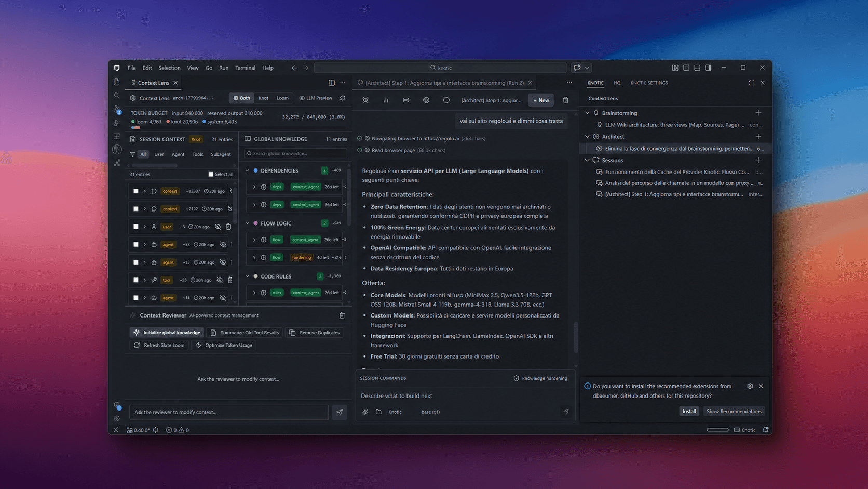Viewport: 868px width, 489px height.
Task: Collapse the CODE RULES group
Action: coord(248,276)
